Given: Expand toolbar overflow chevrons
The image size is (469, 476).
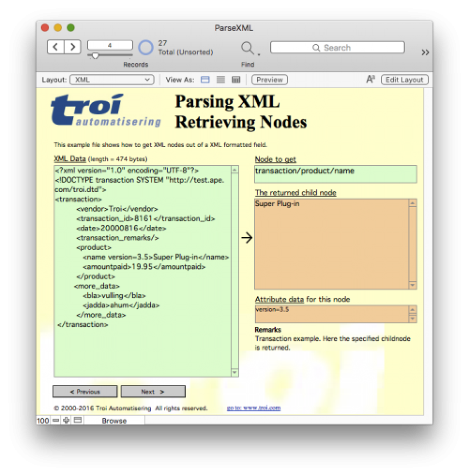Looking at the screenshot, I should pos(425,53).
